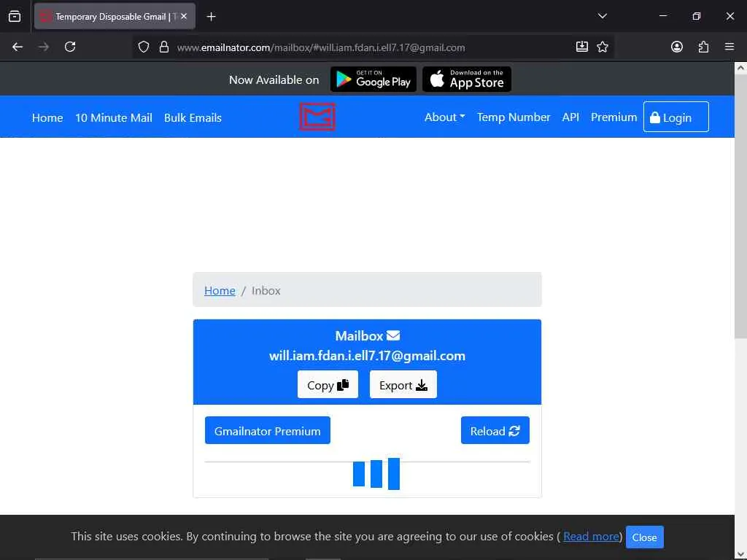Open the Firefox application hamburger menu
747x560 pixels.
coord(729,47)
